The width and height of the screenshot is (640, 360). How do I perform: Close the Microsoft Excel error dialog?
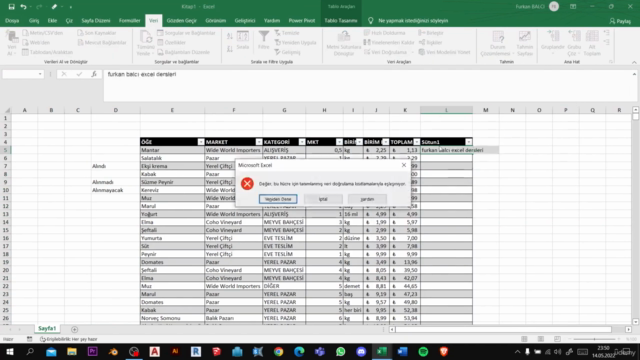click(x=404, y=165)
